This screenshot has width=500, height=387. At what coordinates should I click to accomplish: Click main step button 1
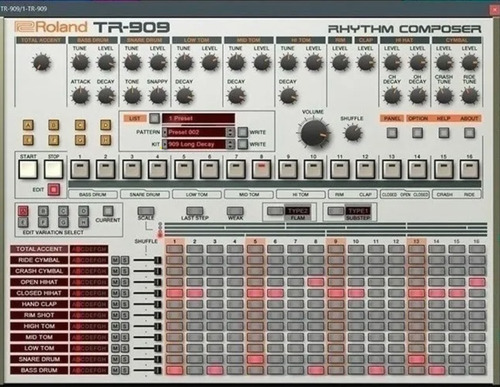(80, 169)
